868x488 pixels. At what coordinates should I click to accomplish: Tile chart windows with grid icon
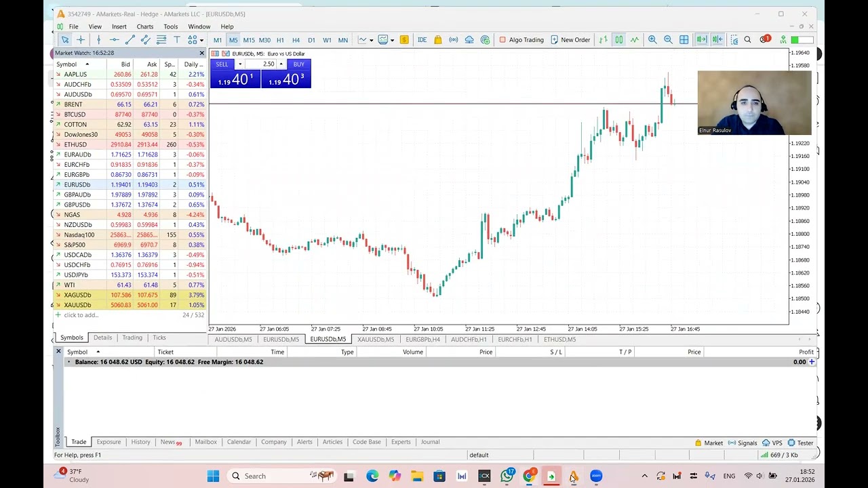pyautogui.click(x=684, y=40)
